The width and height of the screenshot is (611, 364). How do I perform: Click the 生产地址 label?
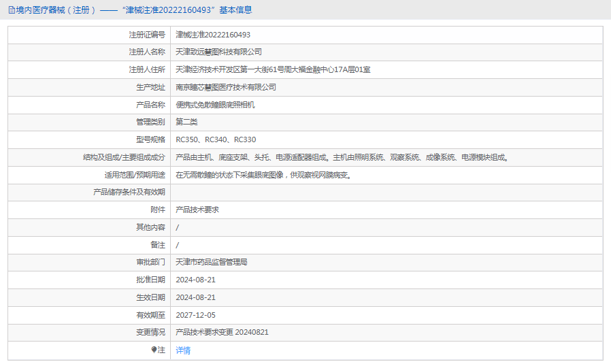point(150,87)
